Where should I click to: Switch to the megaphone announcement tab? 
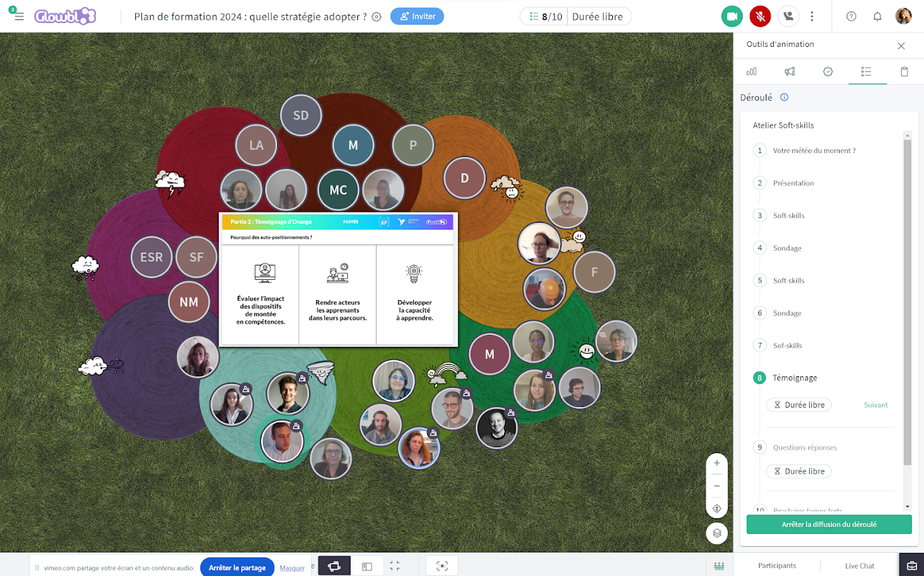pyautogui.click(x=789, y=71)
